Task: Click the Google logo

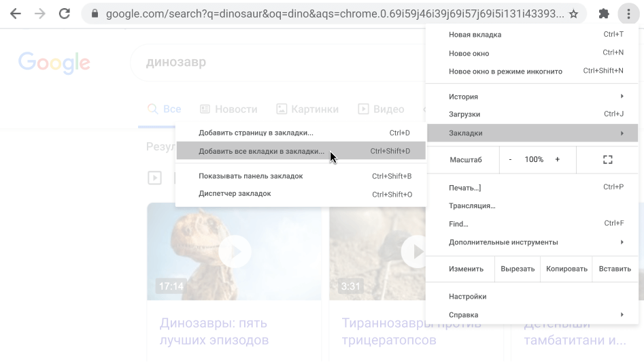Action: click(x=54, y=63)
